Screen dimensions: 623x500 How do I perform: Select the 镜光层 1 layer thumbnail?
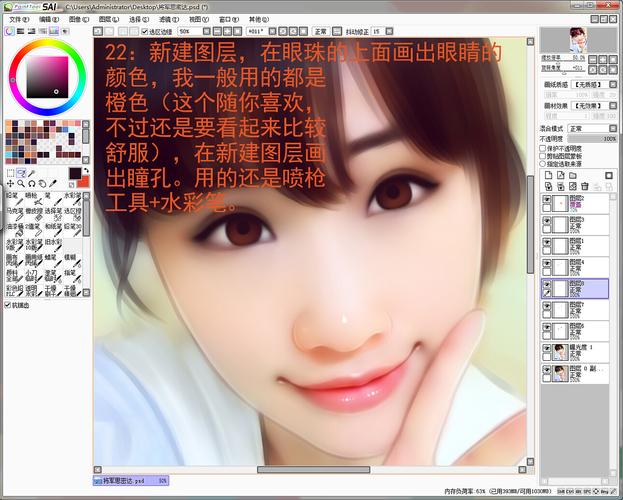coord(559,351)
